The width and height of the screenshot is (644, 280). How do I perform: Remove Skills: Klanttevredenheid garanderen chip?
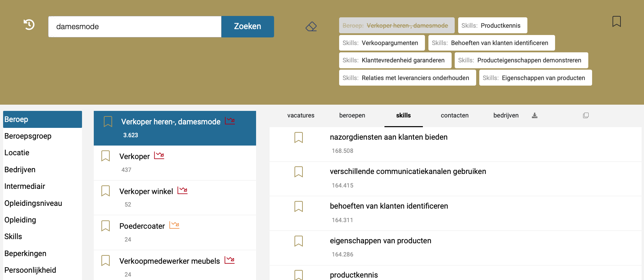(x=395, y=60)
